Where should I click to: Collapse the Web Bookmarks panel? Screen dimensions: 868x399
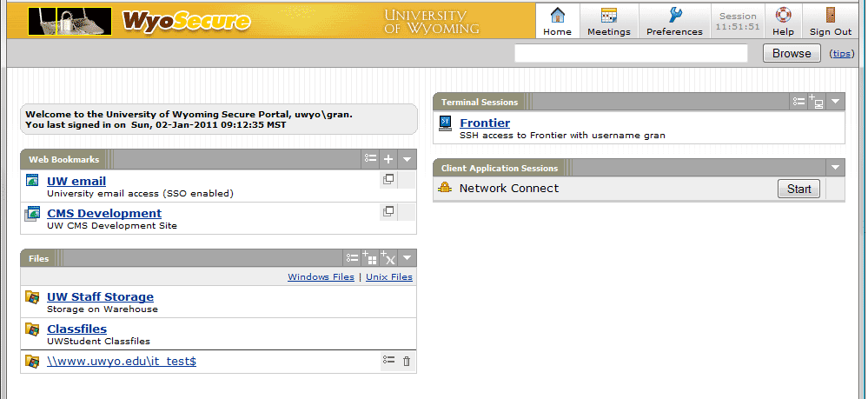click(407, 159)
